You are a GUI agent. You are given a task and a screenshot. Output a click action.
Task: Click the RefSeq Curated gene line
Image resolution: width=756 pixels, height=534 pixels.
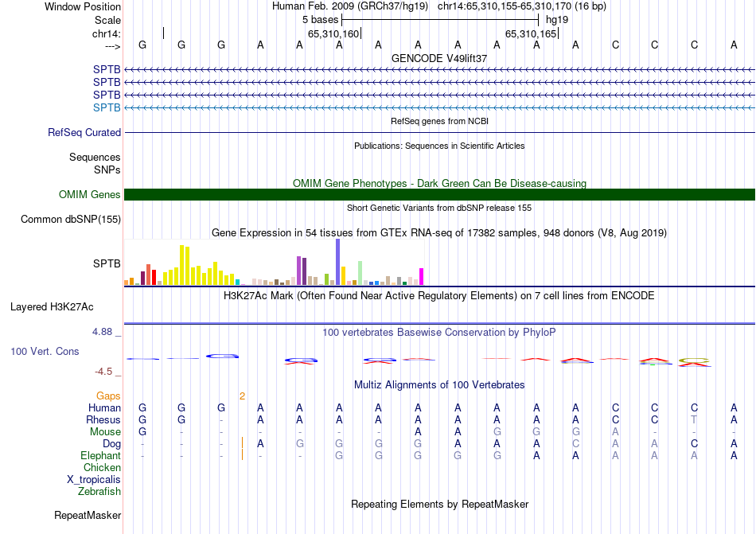click(x=439, y=133)
